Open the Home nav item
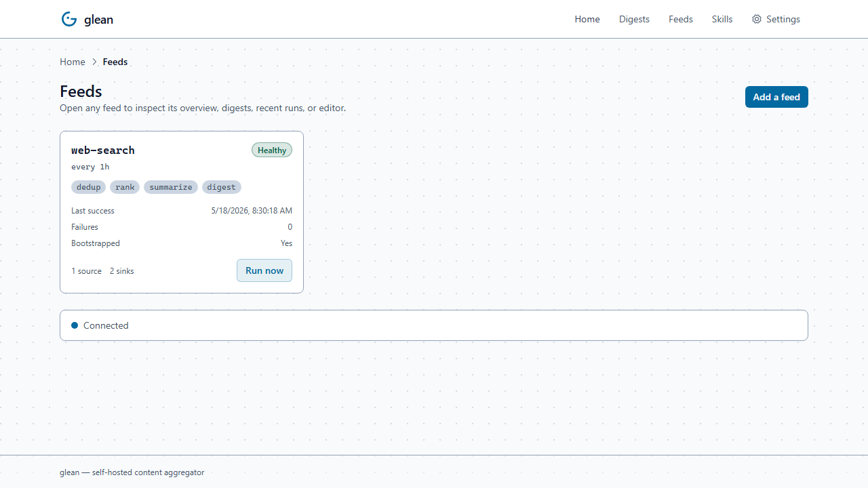Viewport: 868px width, 488px height. [587, 19]
